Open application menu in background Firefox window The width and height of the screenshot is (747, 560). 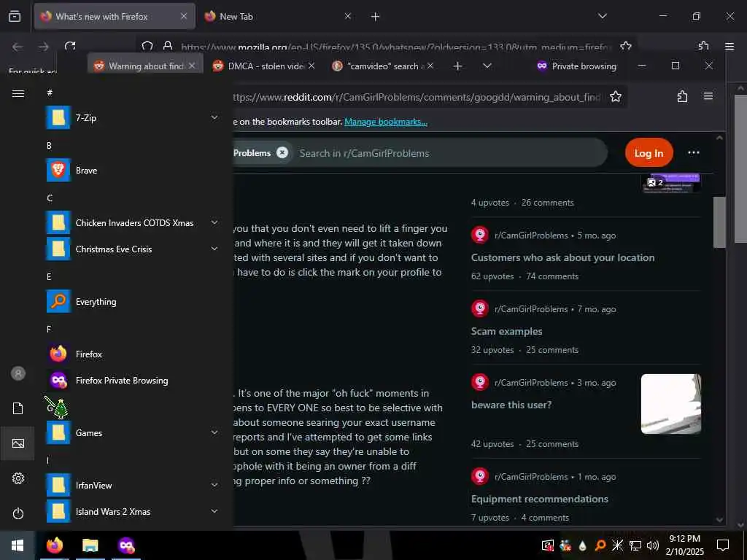729,46
